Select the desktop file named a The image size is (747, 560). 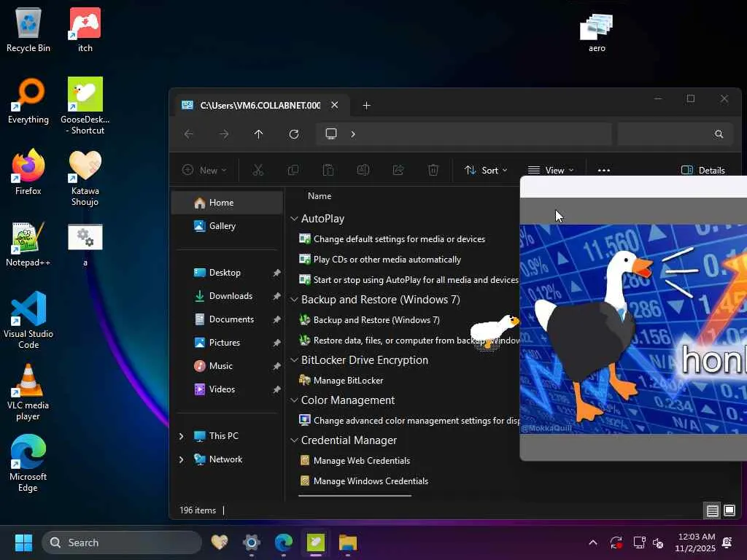point(85,245)
